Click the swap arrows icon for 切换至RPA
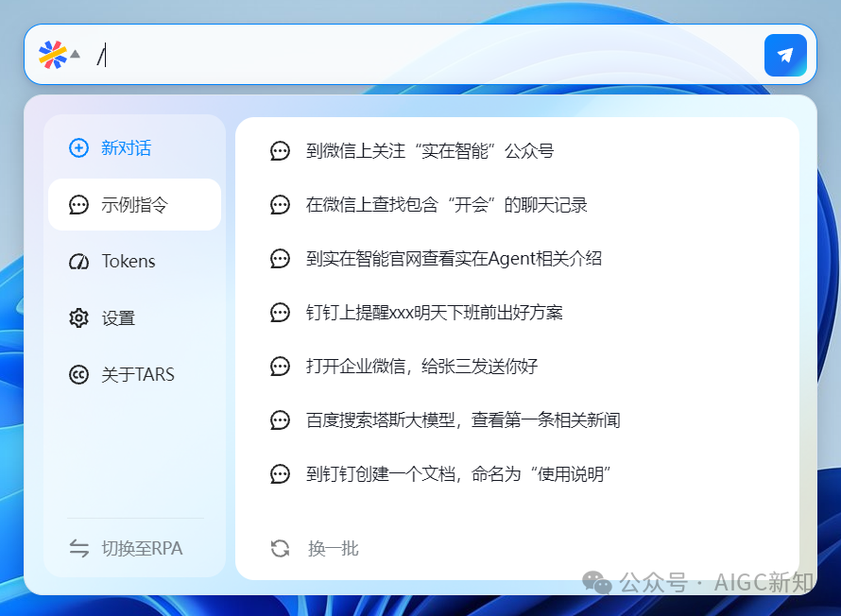Image resolution: width=841 pixels, height=616 pixels. [x=78, y=548]
